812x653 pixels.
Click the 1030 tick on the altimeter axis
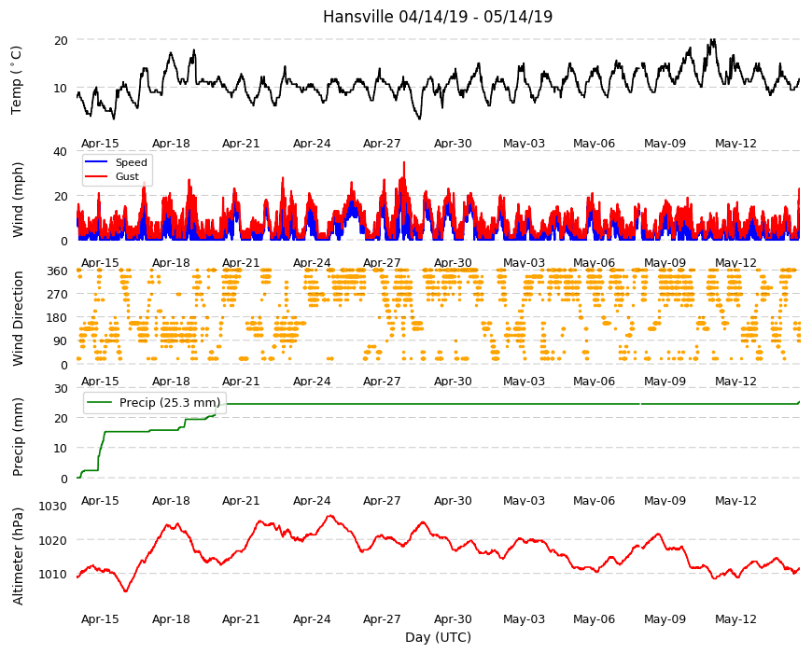coord(53,506)
